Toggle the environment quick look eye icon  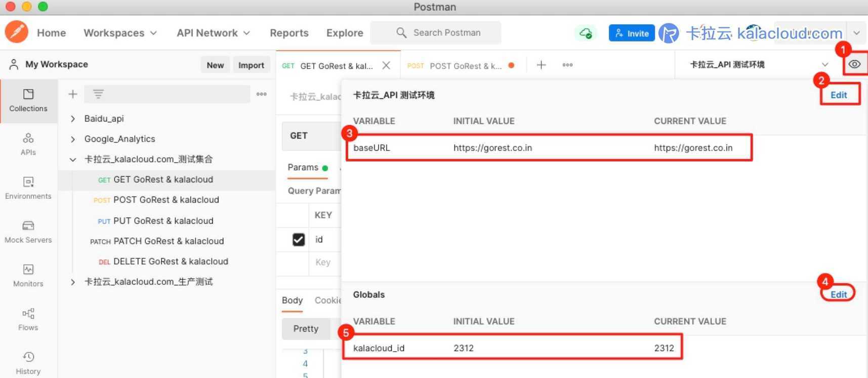coord(854,64)
